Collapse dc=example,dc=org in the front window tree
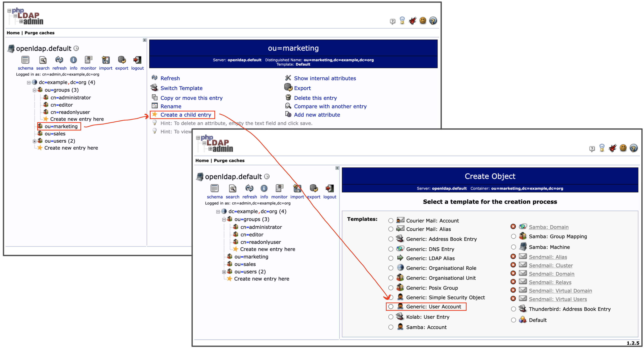This screenshot has width=644, height=349. point(218,212)
